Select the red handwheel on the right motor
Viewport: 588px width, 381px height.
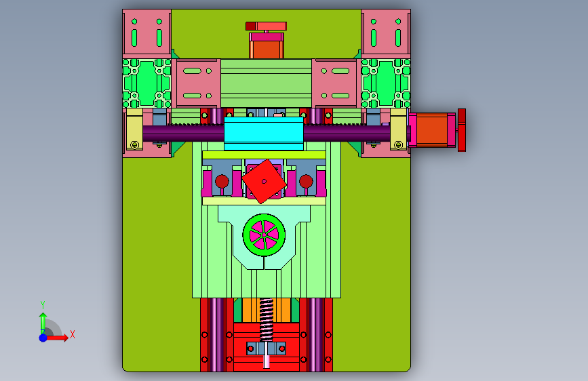coord(462,130)
